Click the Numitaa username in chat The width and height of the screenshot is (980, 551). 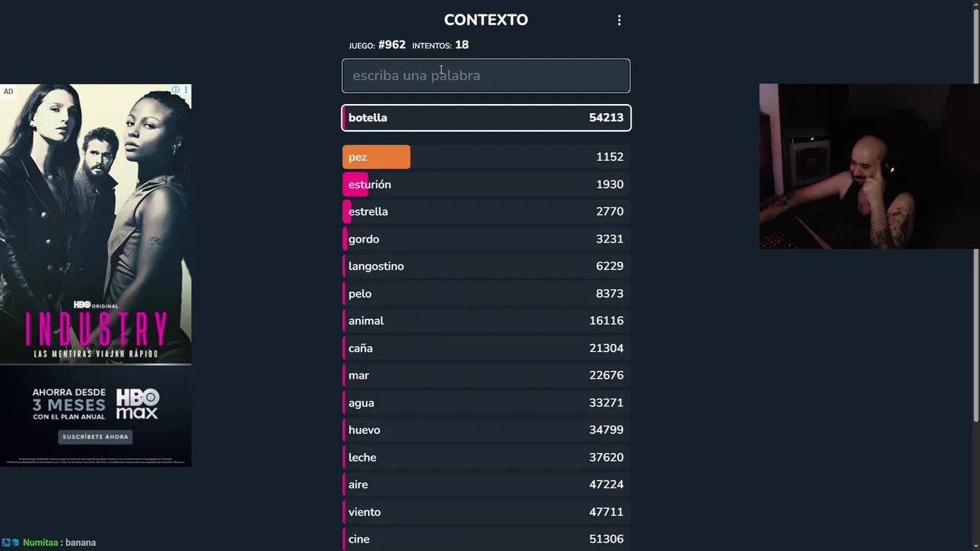click(40, 543)
